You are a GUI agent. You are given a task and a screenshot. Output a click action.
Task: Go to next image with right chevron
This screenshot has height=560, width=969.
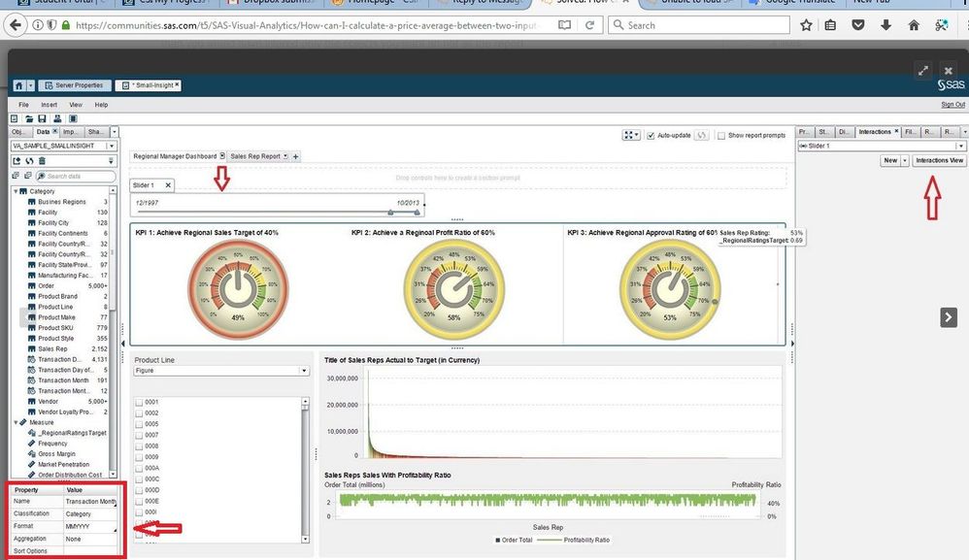949,317
